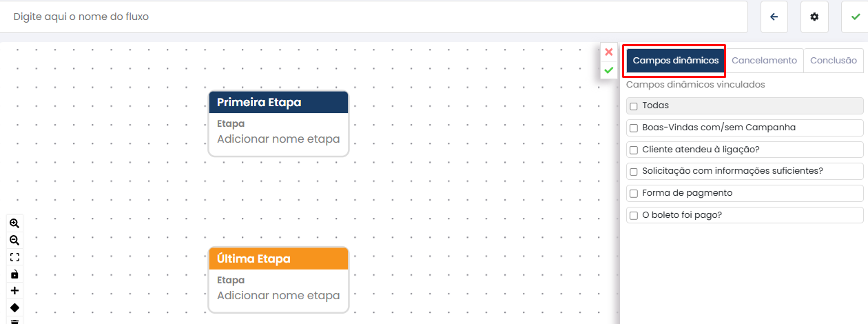Fit view using the fullscreen brackets icon
The image size is (868, 324).
pos(14,257)
